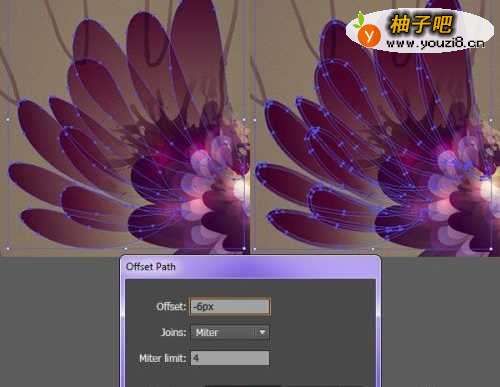Select bottom-center bounding handle of left artwork
The height and width of the screenshot is (387, 500).
(126, 249)
